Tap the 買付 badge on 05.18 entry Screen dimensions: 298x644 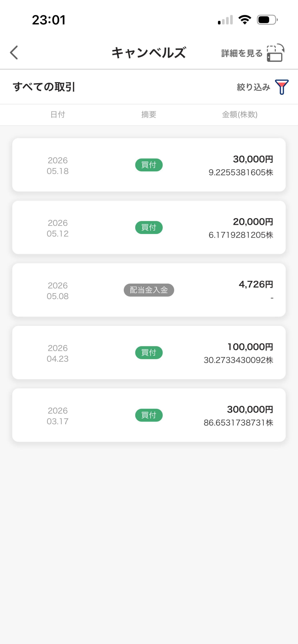(149, 165)
